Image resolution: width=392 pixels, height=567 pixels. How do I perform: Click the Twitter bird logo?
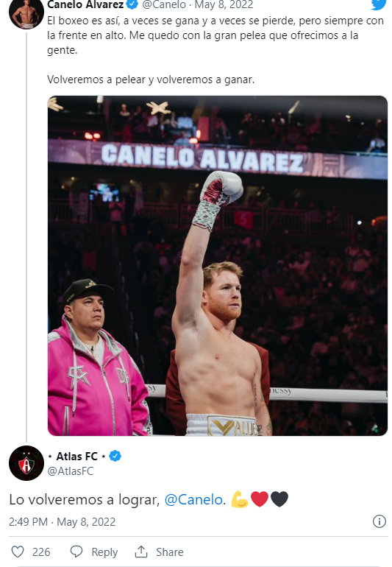point(379,4)
